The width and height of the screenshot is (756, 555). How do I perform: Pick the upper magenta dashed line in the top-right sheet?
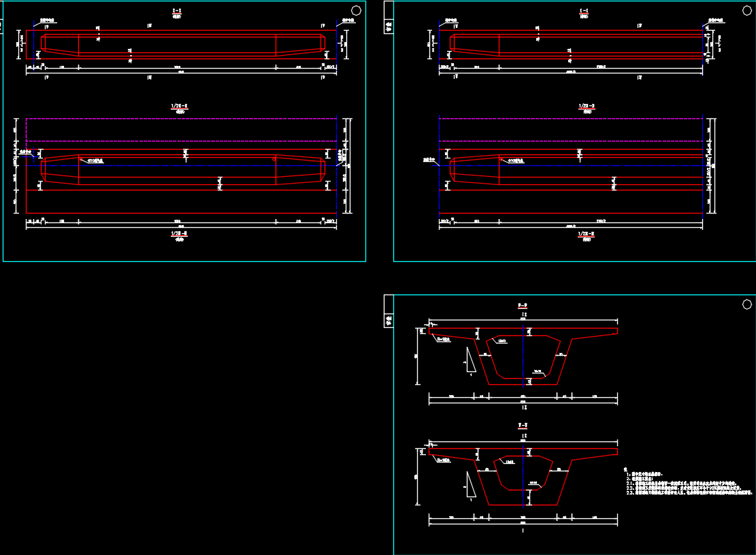[x=572, y=119]
